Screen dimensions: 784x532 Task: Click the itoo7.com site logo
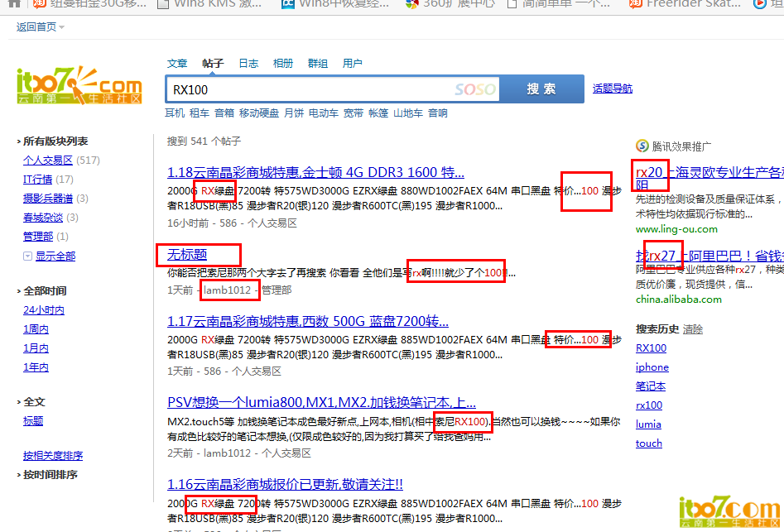point(79,85)
